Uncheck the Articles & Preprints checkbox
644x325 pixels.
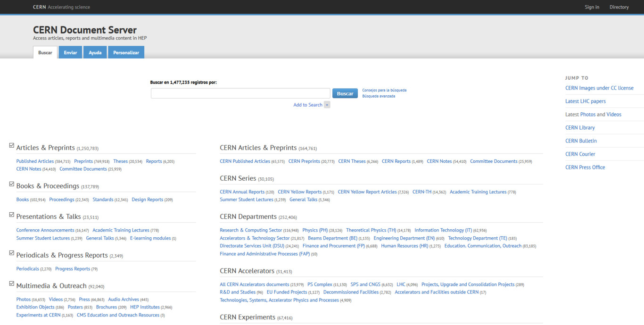point(12,146)
